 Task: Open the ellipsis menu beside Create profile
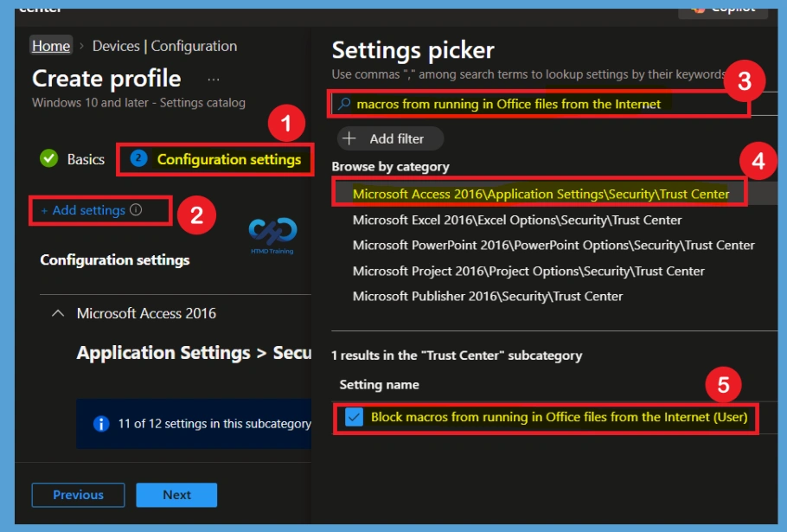coord(214,80)
